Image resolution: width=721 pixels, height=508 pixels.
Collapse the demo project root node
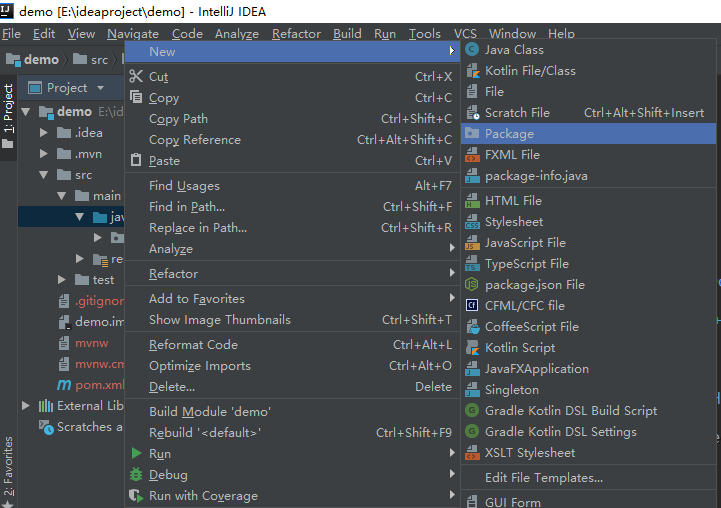point(26,112)
